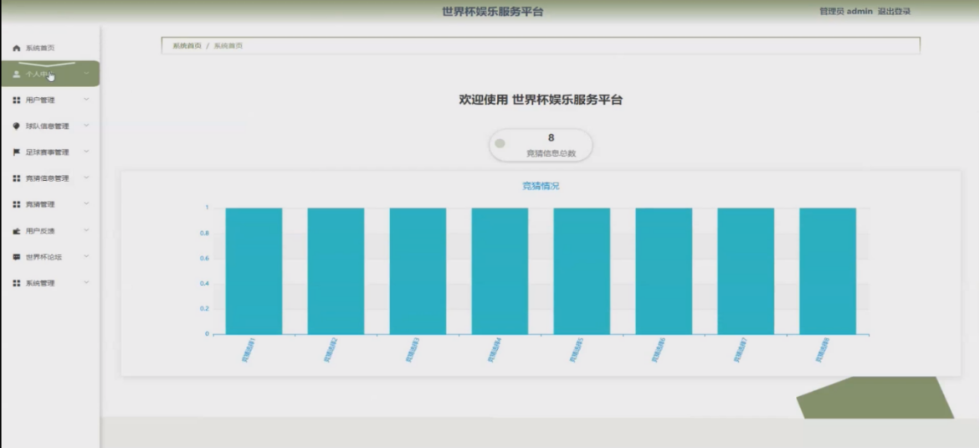
Task: Click the 世界杯娱乐服务平台 header title
Action: click(492, 11)
